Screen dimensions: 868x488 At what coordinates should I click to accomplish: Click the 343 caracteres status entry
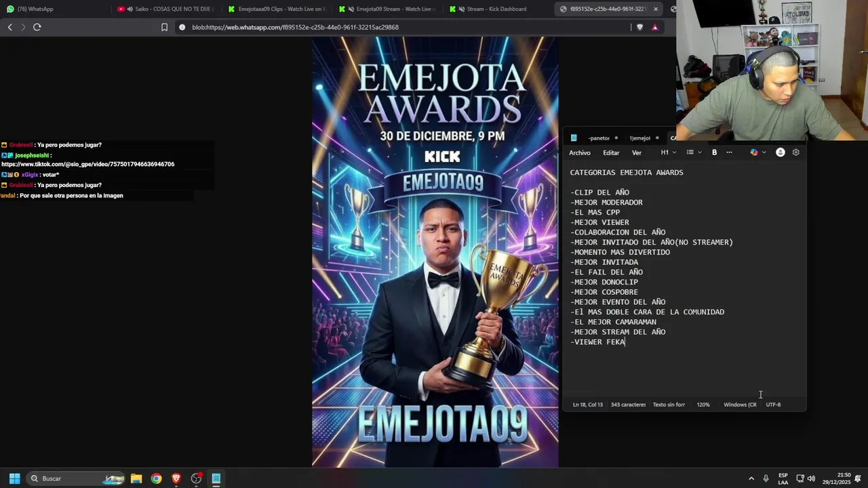[628, 405]
